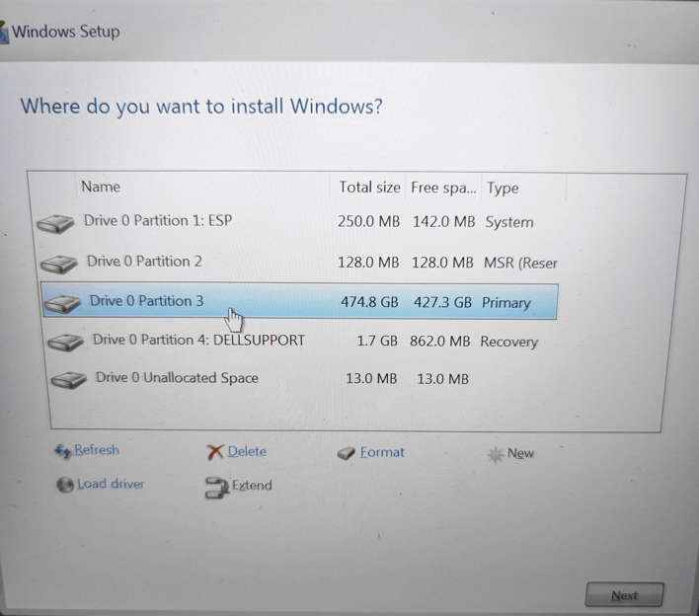Screen dimensions: 699x616
Task: Click the MSR (Reser type cell
Action: 520,263
